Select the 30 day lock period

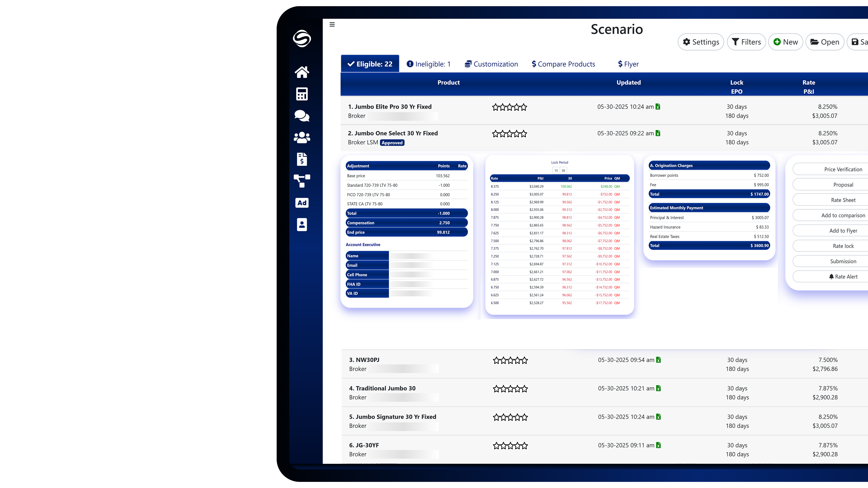(x=563, y=171)
